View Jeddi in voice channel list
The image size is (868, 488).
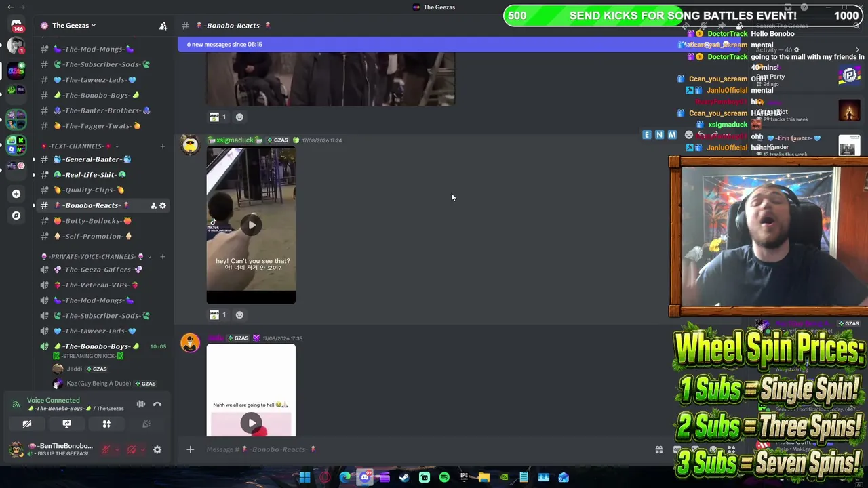pyautogui.click(x=80, y=369)
